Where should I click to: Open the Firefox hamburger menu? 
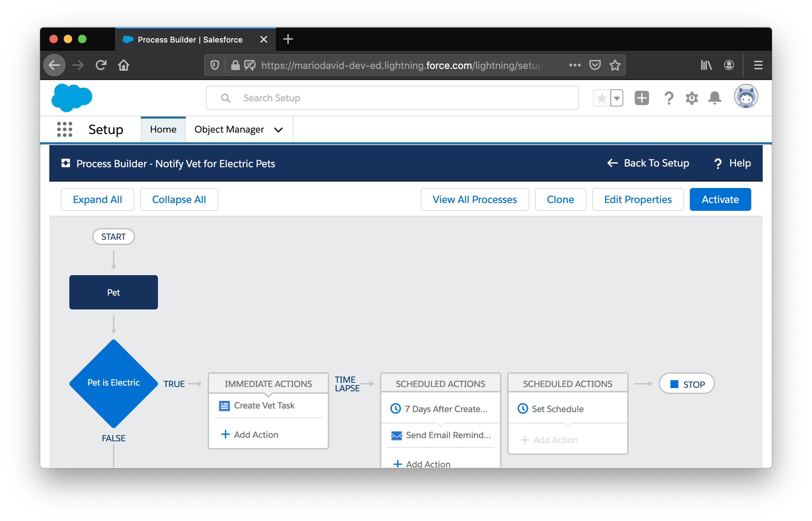click(758, 65)
